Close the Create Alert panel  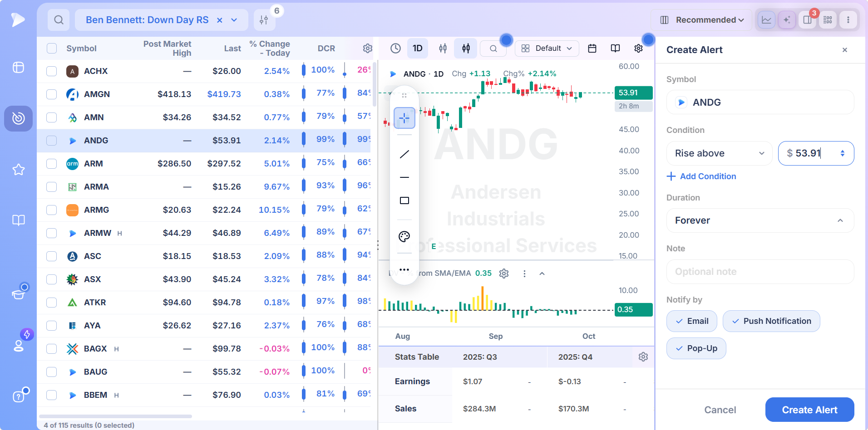point(844,50)
